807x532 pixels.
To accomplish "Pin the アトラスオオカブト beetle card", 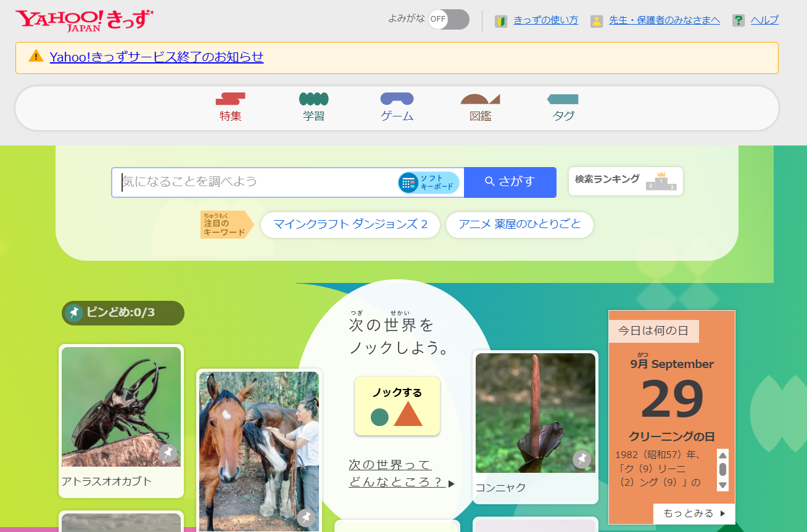I will (168, 453).
